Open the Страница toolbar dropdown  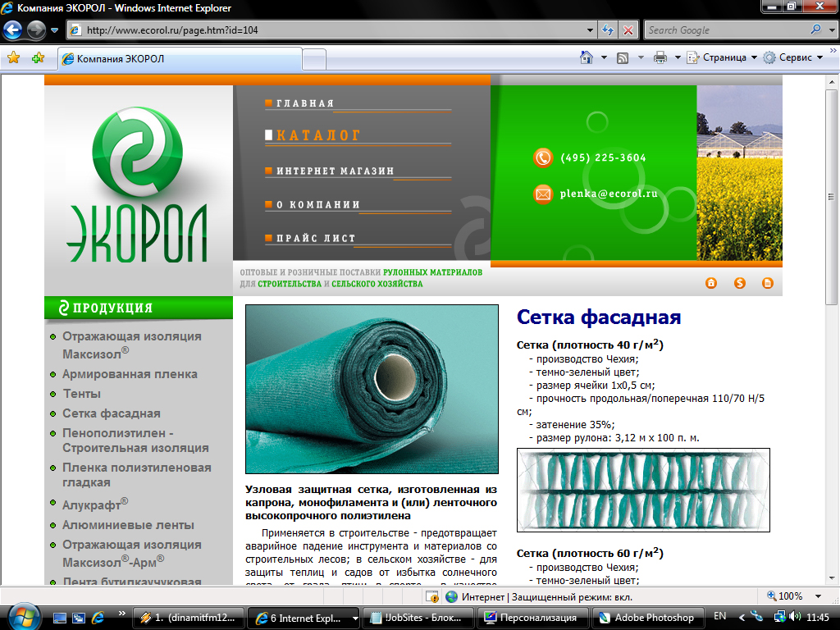point(728,57)
